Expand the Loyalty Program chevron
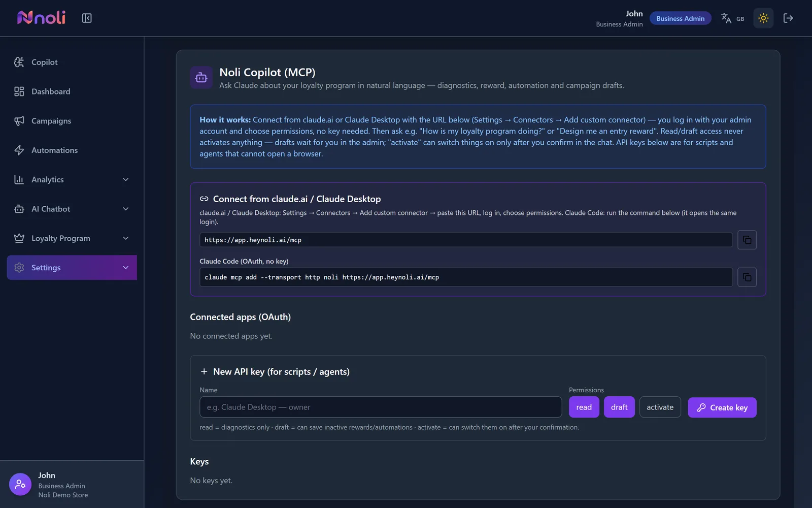This screenshot has height=508, width=812. click(126, 238)
